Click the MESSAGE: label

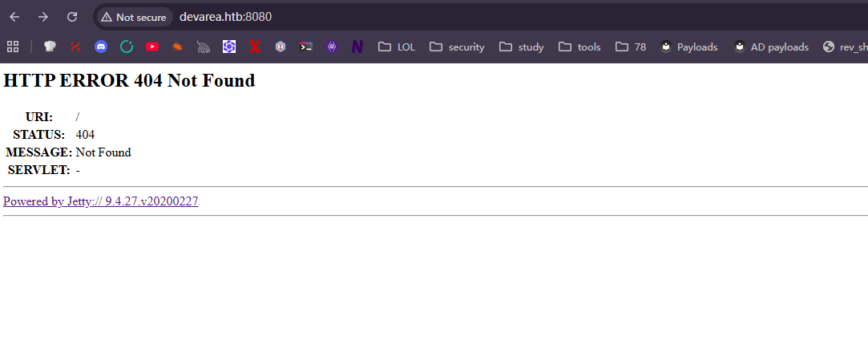coord(39,152)
